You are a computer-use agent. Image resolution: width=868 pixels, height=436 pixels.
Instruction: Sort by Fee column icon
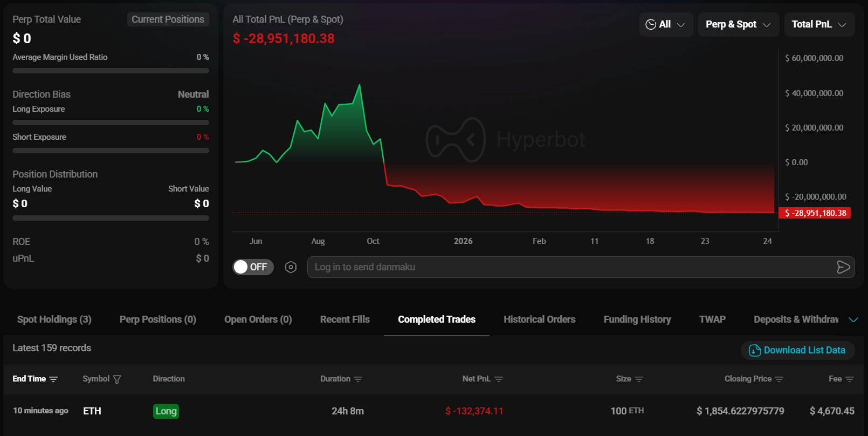[x=850, y=379]
